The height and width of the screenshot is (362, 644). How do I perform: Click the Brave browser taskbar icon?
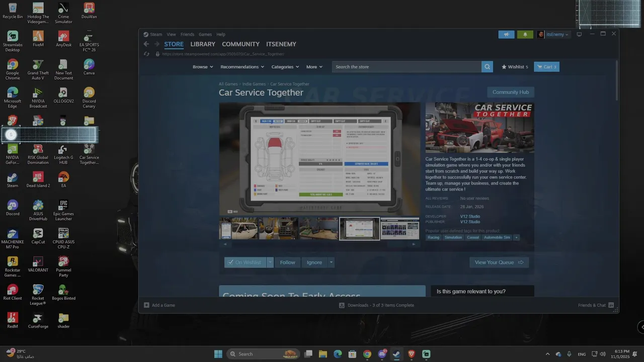click(412, 354)
